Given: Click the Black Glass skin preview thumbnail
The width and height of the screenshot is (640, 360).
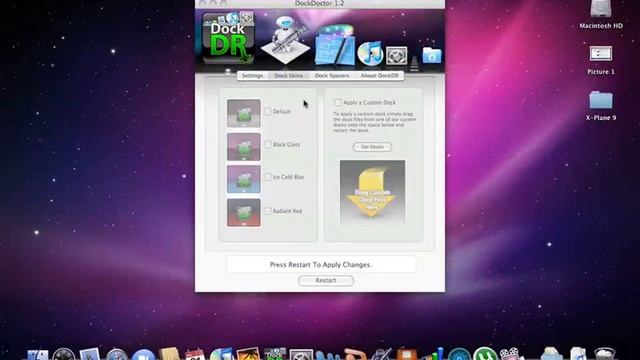Looking at the screenshot, I should pyautogui.click(x=244, y=147).
